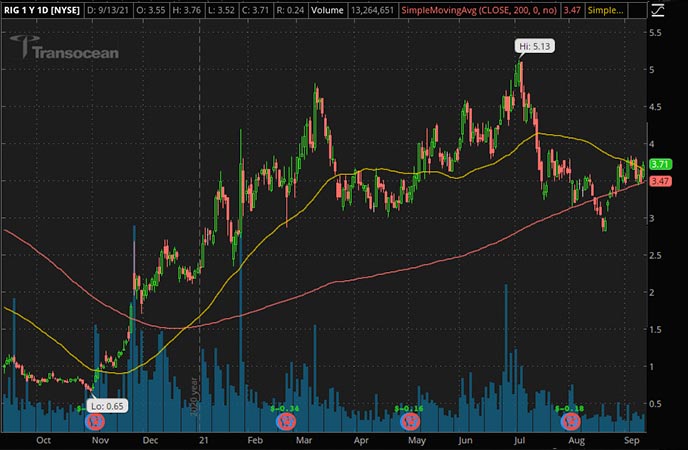
Task: Open the truncated yellow Simple... study label
Action: (x=606, y=10)
